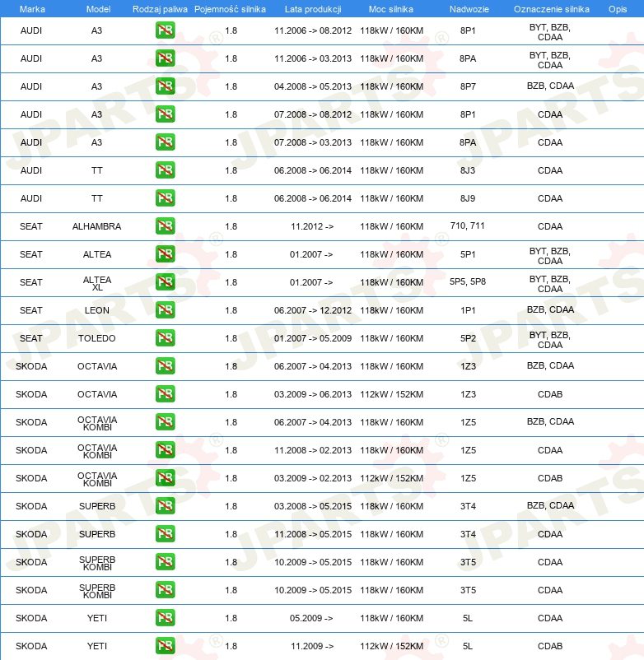
Task: Click fuel icon in Octavia Kombi 11.2008 row
Action: pyautogui.click(x=165, y=450)
